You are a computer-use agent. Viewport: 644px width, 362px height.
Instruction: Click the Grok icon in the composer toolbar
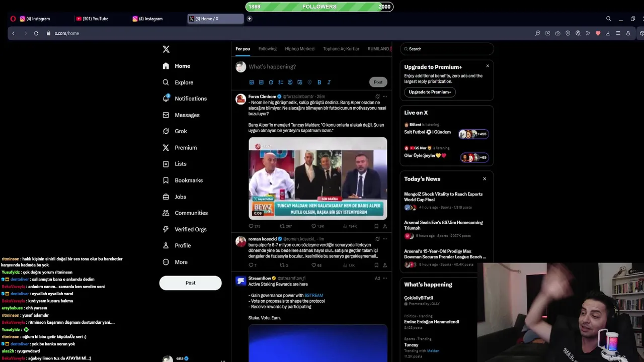tap(271, 82)
